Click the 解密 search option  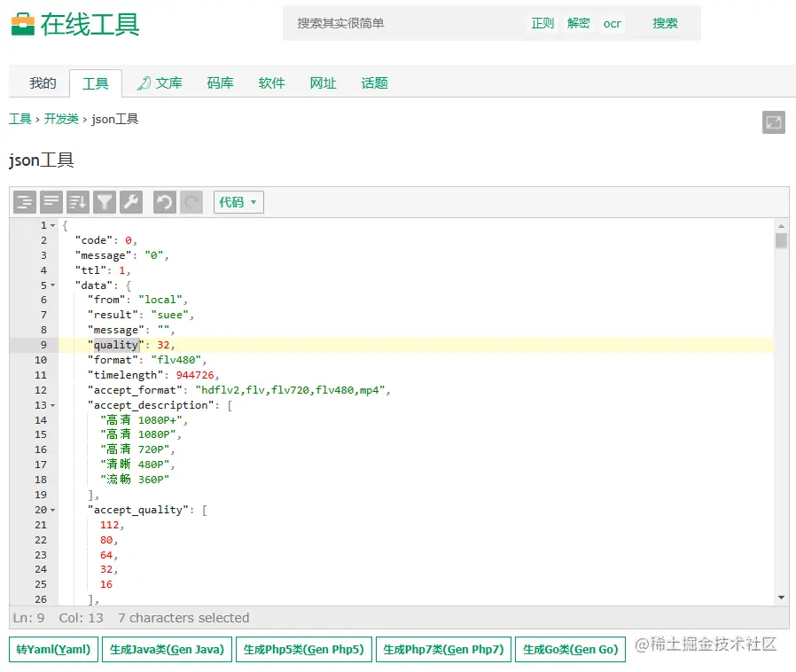click(x=579, y=23)
